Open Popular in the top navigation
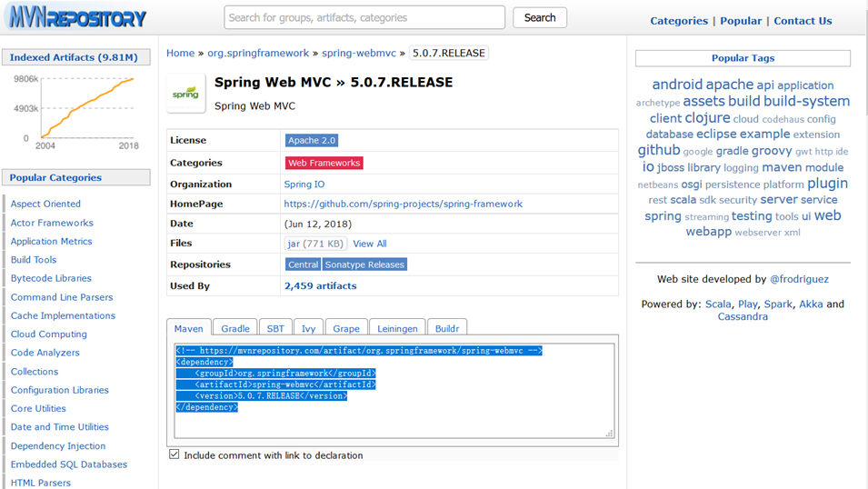Screen dimensions: 868x489 (x=741, y=21)
